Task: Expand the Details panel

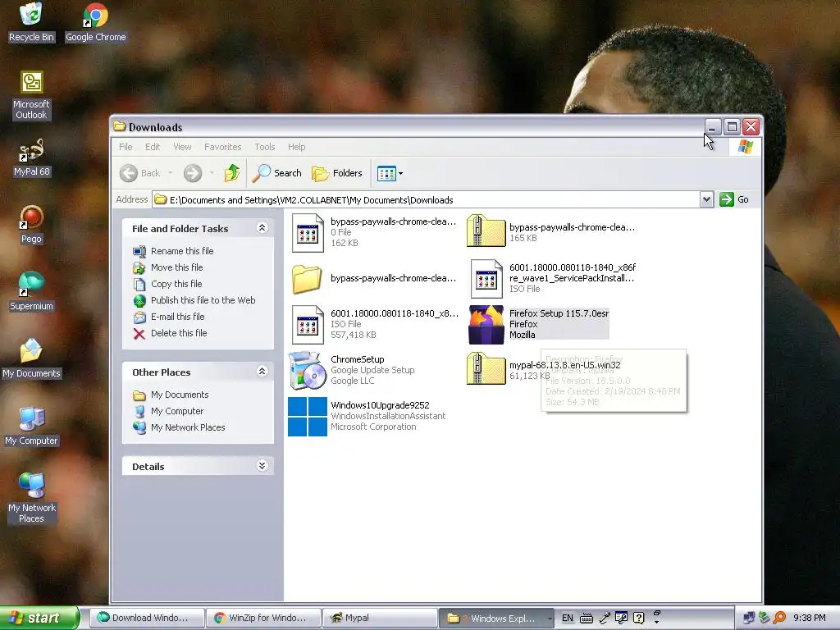Action: 262,466
